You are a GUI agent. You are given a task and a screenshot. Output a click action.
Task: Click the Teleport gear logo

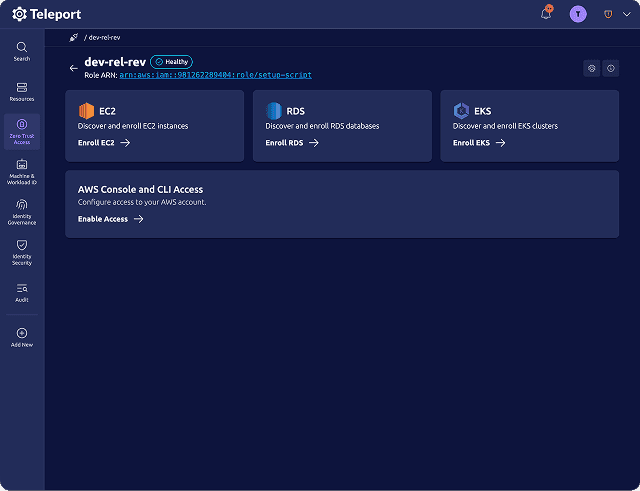click(x=19, y=14)
